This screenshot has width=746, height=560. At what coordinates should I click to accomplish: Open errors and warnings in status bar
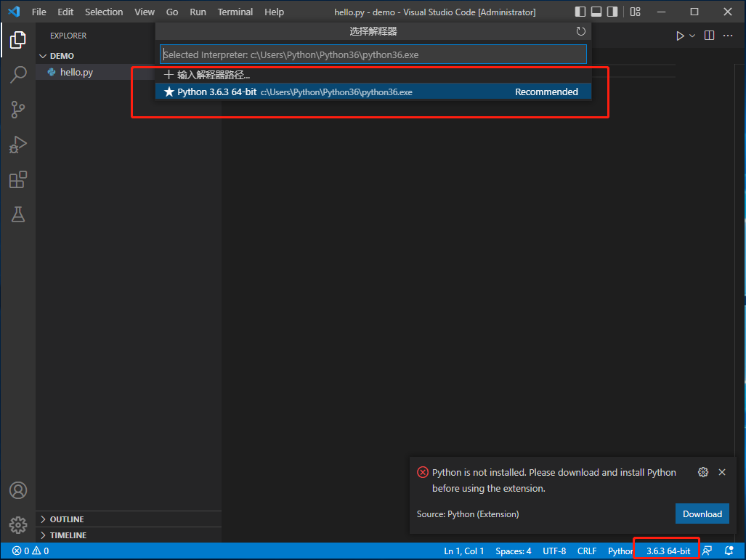[x=31, y=551]
